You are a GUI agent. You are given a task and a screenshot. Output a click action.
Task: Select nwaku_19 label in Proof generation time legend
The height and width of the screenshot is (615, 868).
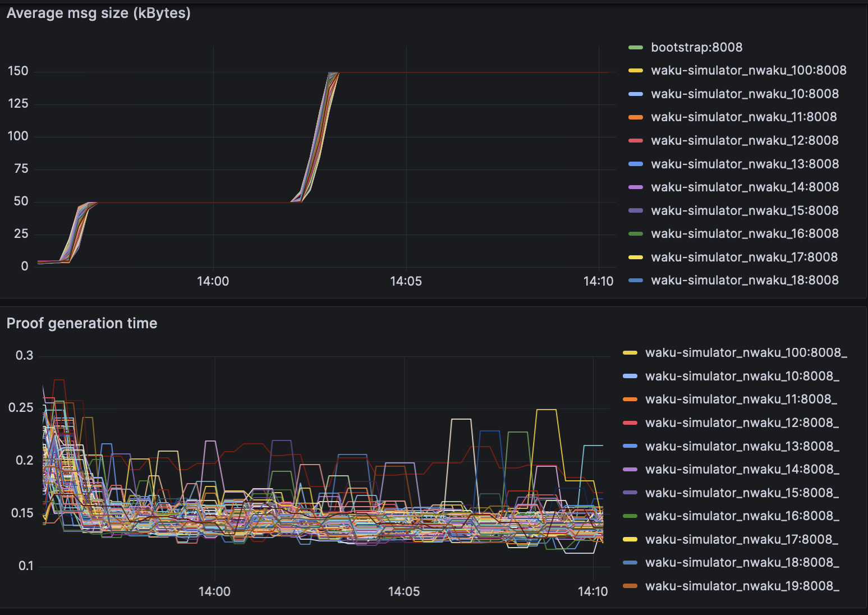tap(742, 586)
